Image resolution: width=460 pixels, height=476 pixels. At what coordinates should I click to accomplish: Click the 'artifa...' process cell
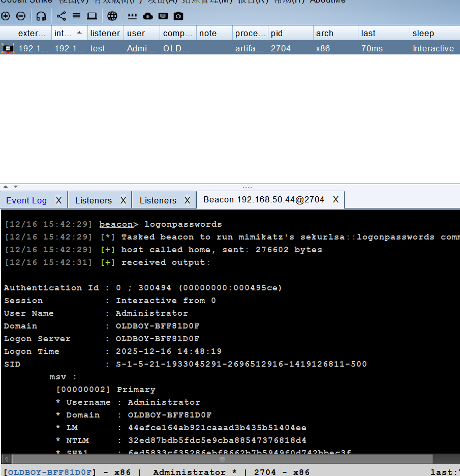coord(249,49)
